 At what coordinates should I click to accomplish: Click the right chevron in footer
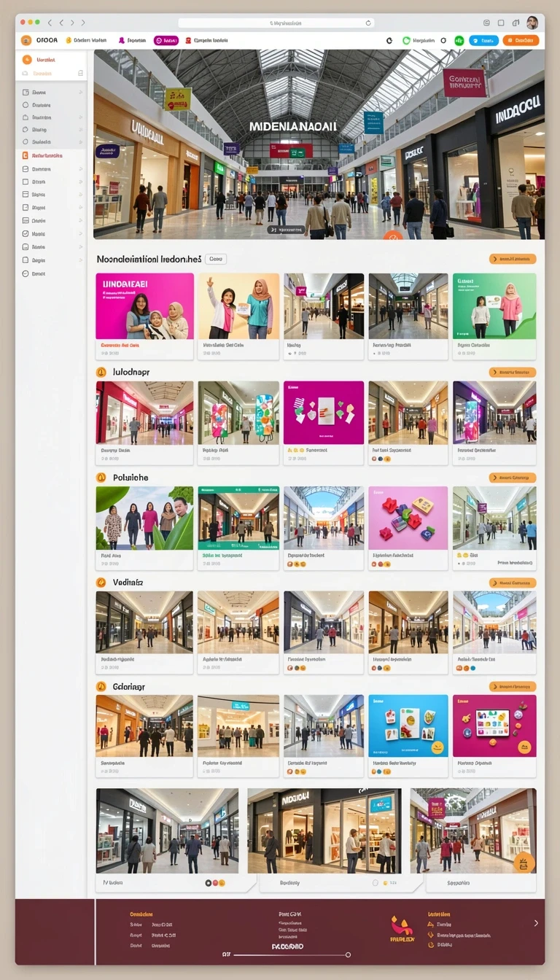536,923
